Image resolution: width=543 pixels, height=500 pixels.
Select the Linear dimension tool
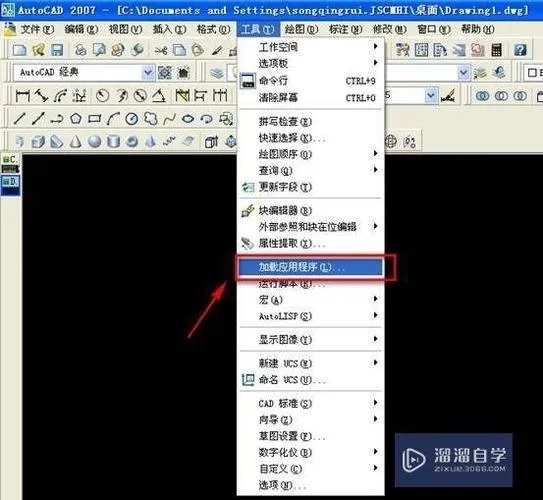click(23, 96)
